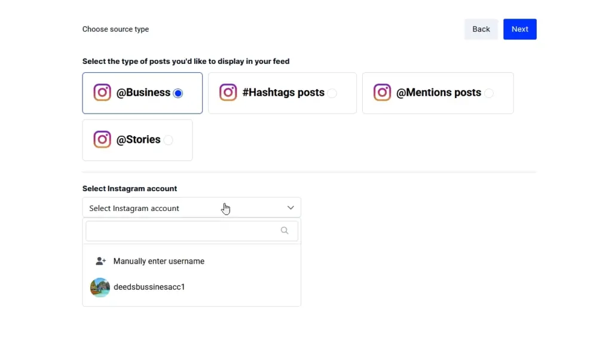The image size is (612, 364).
Task: Collapse the Select Instagram account dropdown chevron
Action: [290, 208]
